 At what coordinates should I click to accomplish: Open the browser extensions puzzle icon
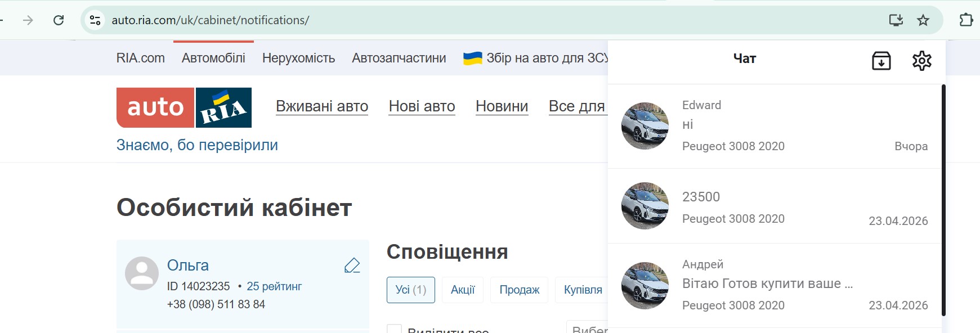tap(966, 20)
